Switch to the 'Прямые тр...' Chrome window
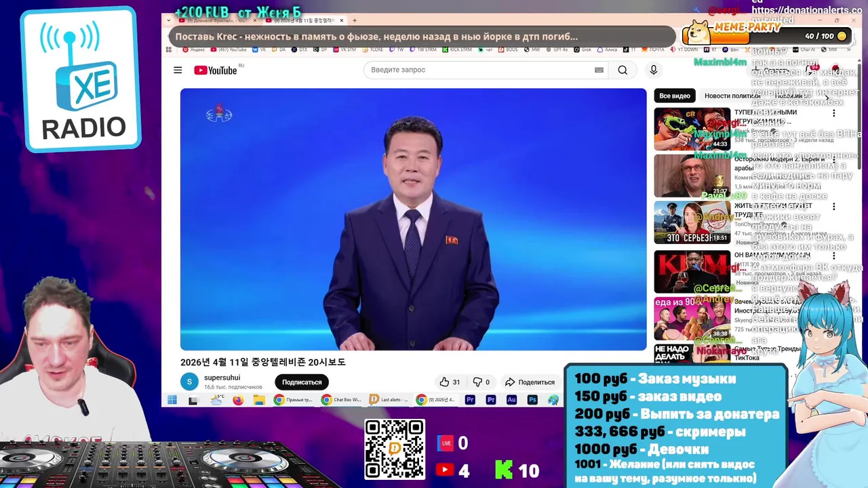The height and width of the screenshot is (488, 868). coord(294,400)
